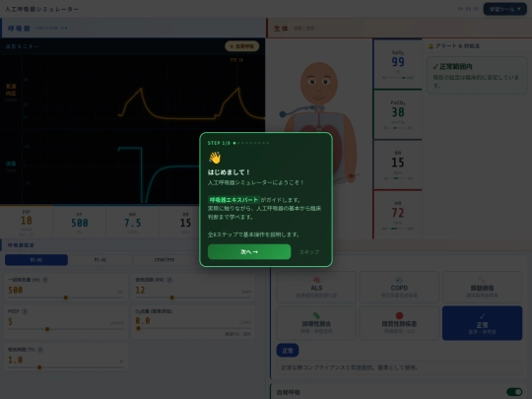This screenshot has width=532, height=399.
Task: Click the 生体 panel header
Action: (400, 29)
